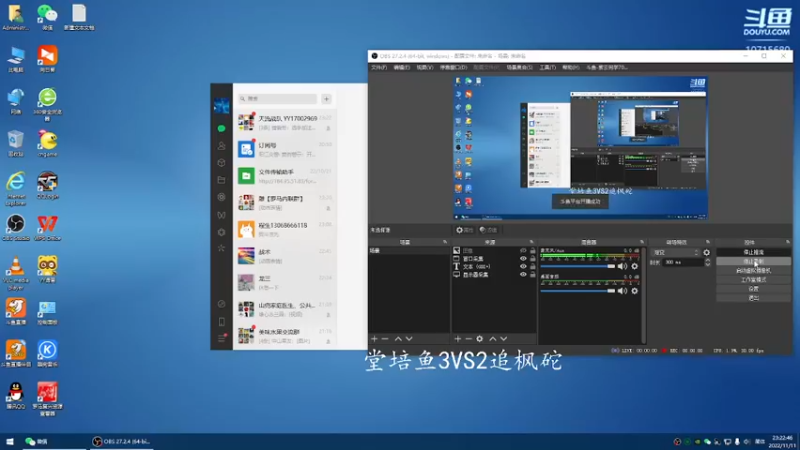Open WeChat Contacts icon in sidebar
The image size is (800, 450).
click(x=221, y=146)
